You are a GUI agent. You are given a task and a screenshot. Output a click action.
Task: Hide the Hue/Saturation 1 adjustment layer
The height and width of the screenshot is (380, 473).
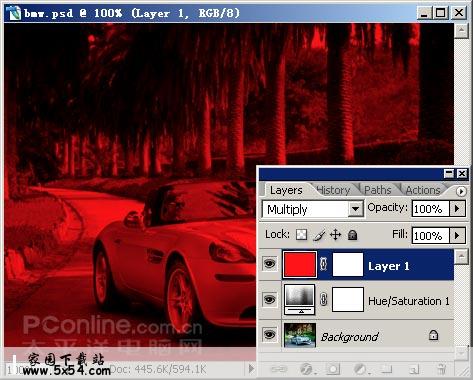tap(269, 299)
